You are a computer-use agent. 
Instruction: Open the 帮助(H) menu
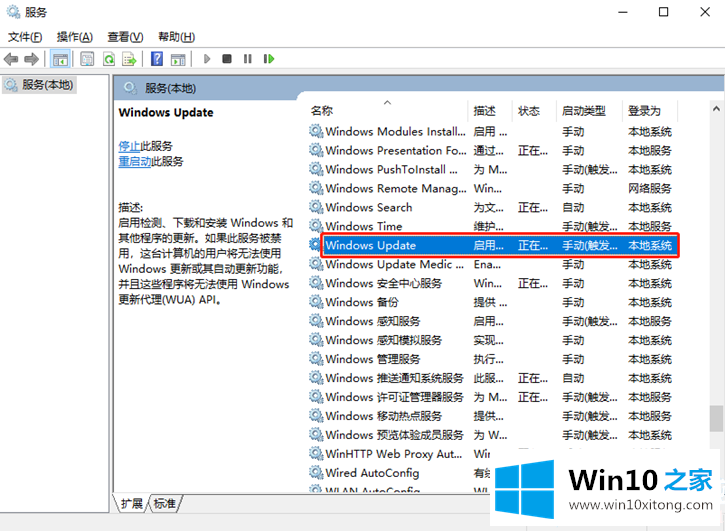tap(176, 37)
